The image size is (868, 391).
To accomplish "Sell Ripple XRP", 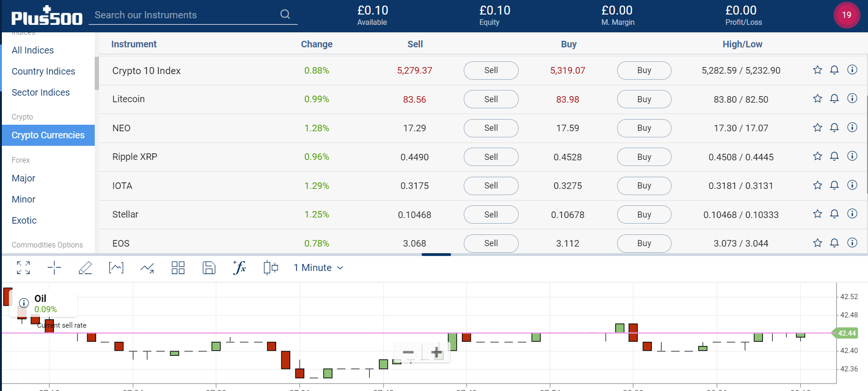I will click(491, 157).
